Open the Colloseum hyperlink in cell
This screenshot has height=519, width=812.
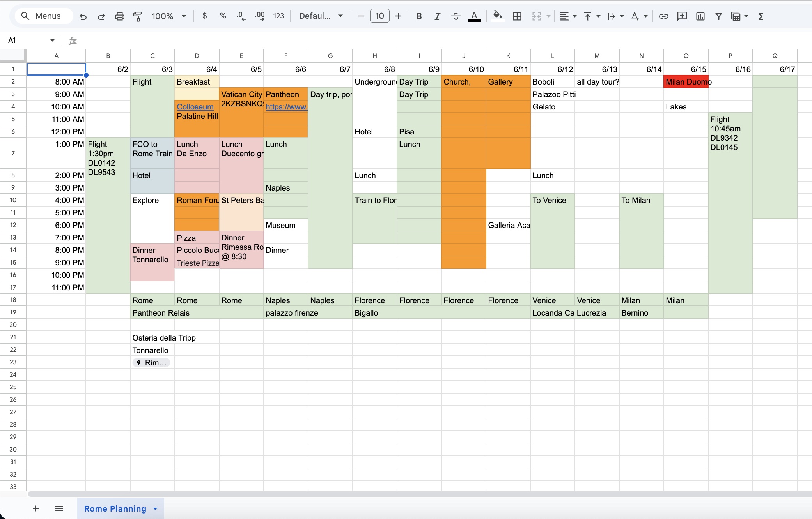pyautogui.click(x=195, y=107)
